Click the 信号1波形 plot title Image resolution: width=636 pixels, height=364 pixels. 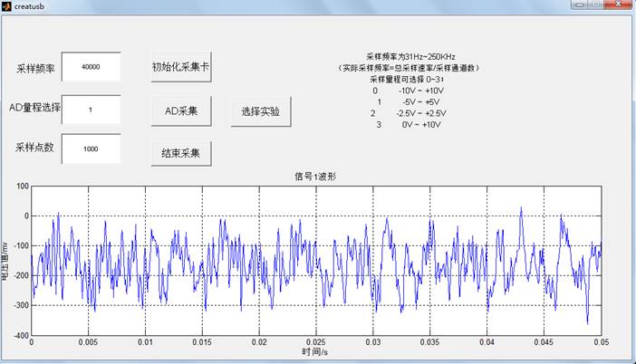coord(316,177)
